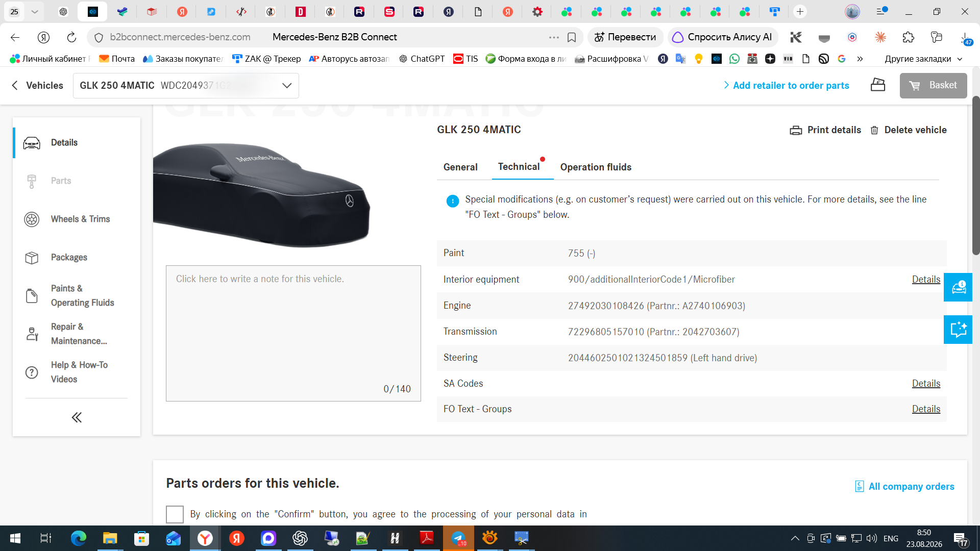Collapse the sidebar with double chevron
This screenshot has width=980, height=551.
77,418
